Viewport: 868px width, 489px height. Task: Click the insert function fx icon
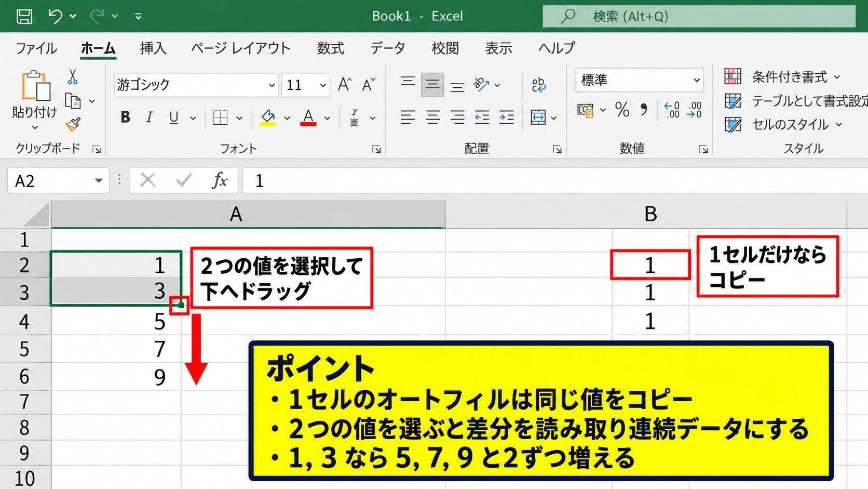[x=220, y=180]
